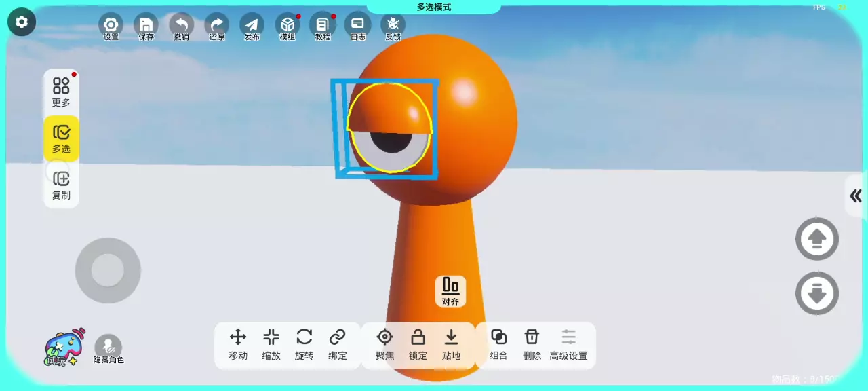868x391 pixels.
Task: Click the 对齐 align button
Action: click(x=450, y=291)
